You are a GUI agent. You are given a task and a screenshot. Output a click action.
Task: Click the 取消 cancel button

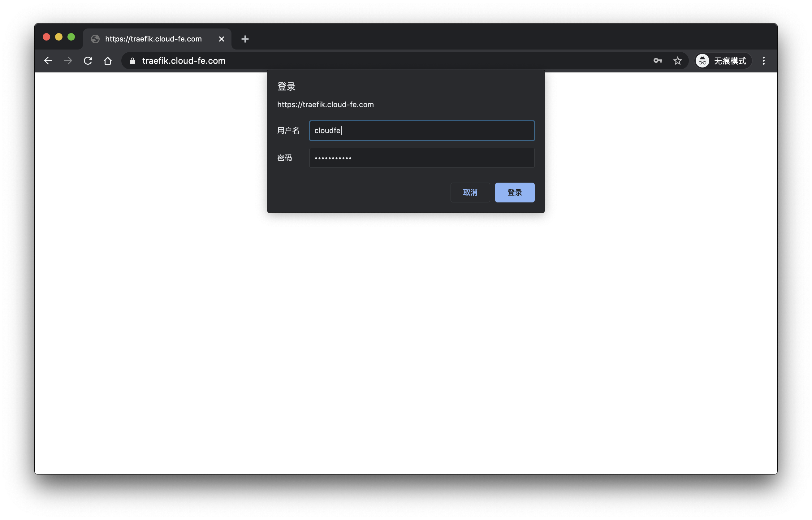click(x=470, y=193)
